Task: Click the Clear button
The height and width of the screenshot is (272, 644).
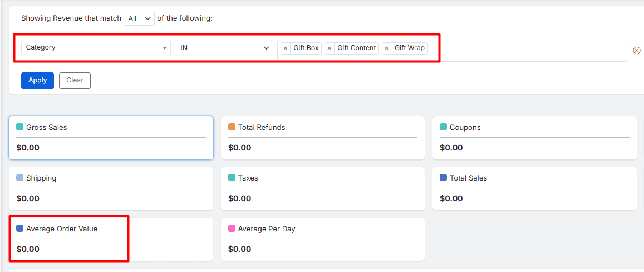Action: 75,80
